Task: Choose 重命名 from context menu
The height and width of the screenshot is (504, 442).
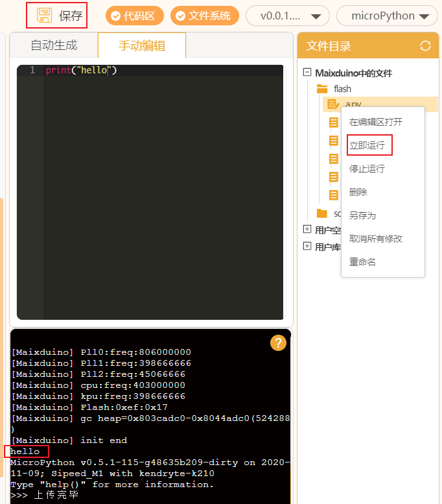Action: coord(363,262)
